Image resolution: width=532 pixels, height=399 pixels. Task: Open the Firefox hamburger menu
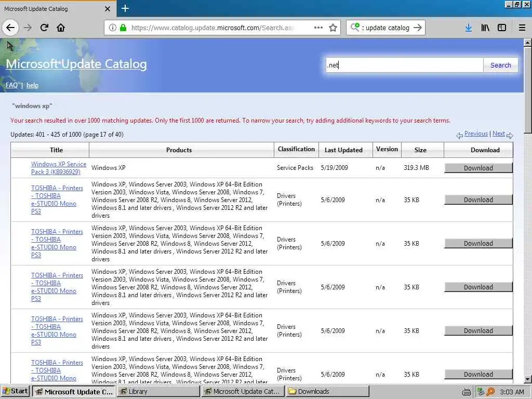click(x=522, y=28)
